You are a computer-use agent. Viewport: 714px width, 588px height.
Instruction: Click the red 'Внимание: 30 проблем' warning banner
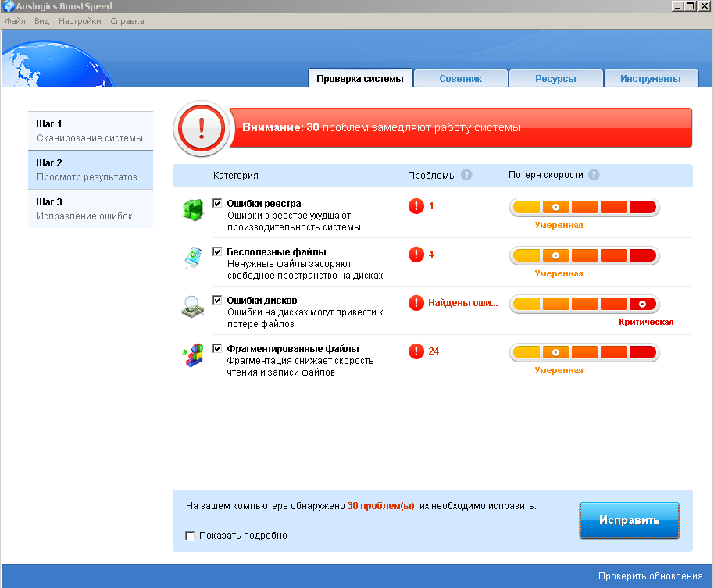[x=461, y=127]
